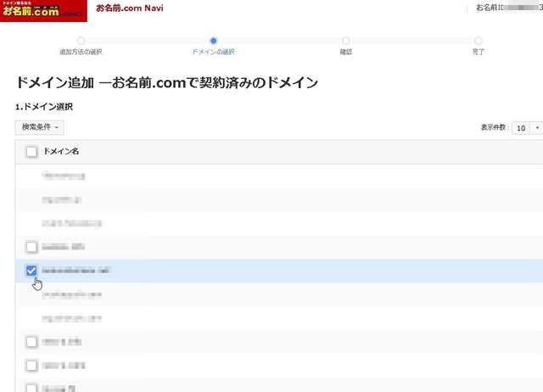Image resolution: width=543 pixels, height=392 pixels.
Task: Tick the bottom-most partially visible domain checkbox
Action: pyautogui.click(x=31, y=387)
